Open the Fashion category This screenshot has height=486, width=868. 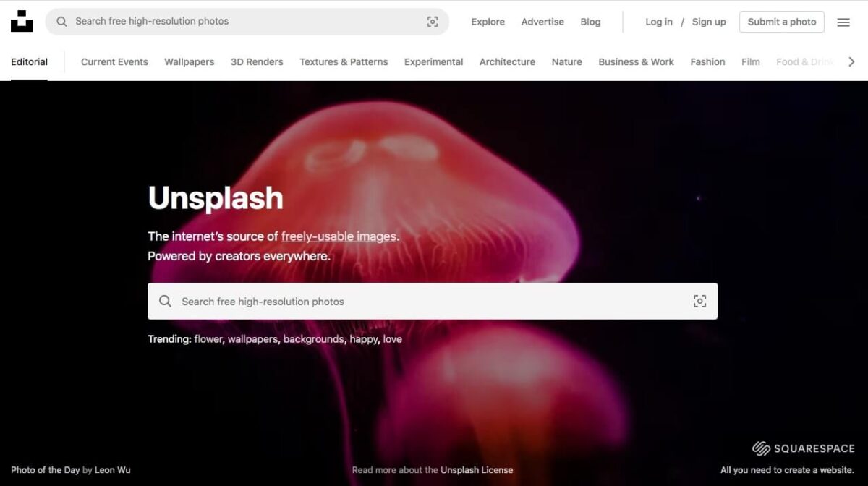click(x=707, y=62)
